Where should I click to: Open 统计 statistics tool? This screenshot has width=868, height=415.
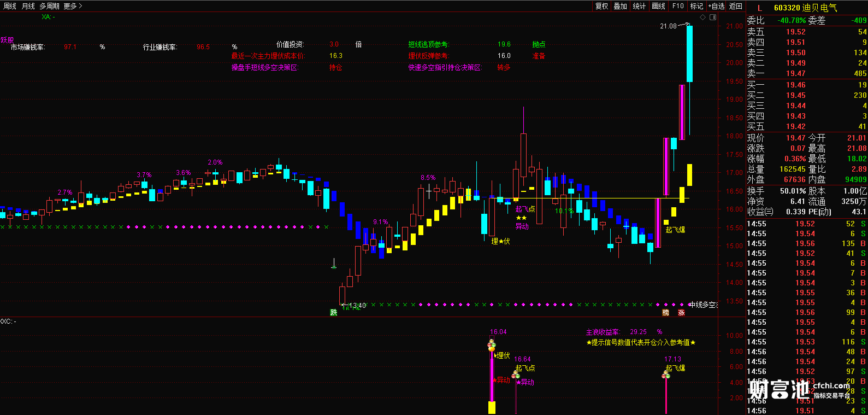[x=639, y=6]
